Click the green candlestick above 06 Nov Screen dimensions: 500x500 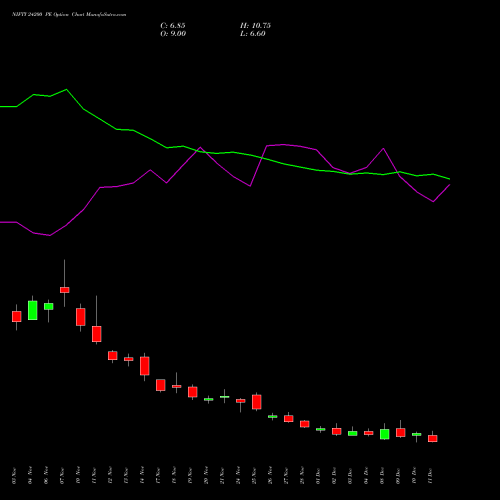[49, 306]
